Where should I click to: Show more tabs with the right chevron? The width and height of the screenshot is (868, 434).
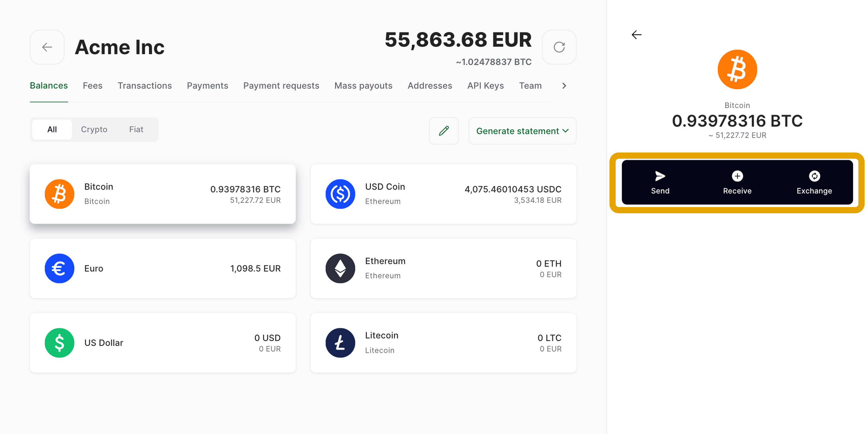[x=564, y=86]
